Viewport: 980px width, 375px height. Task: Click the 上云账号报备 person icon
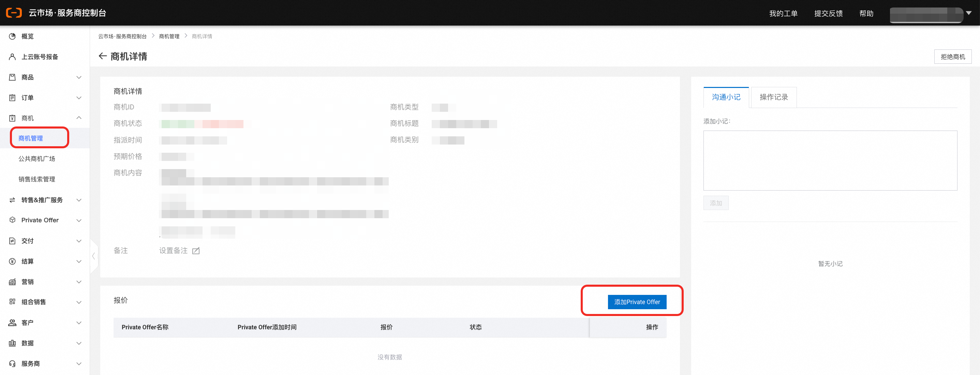tap(12, 57)
